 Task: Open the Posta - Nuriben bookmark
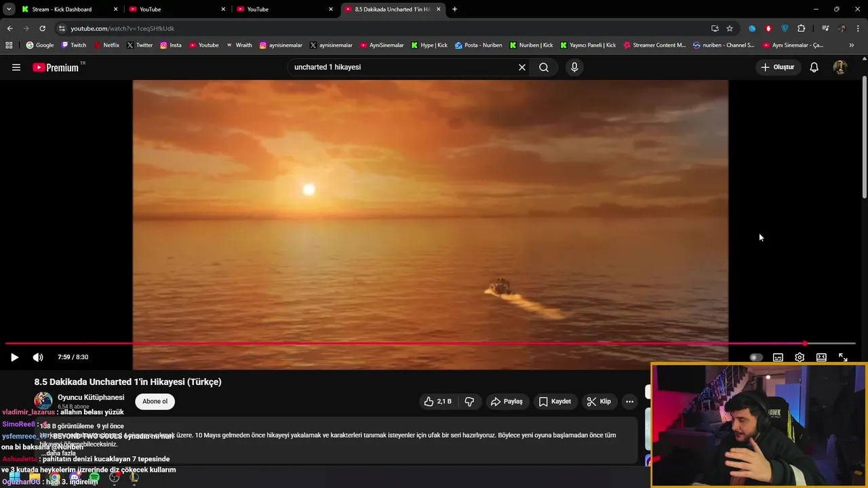[479, 45]
